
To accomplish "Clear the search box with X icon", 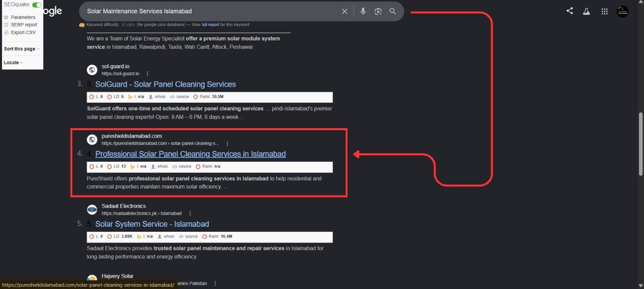I will (x=345, y=11).
